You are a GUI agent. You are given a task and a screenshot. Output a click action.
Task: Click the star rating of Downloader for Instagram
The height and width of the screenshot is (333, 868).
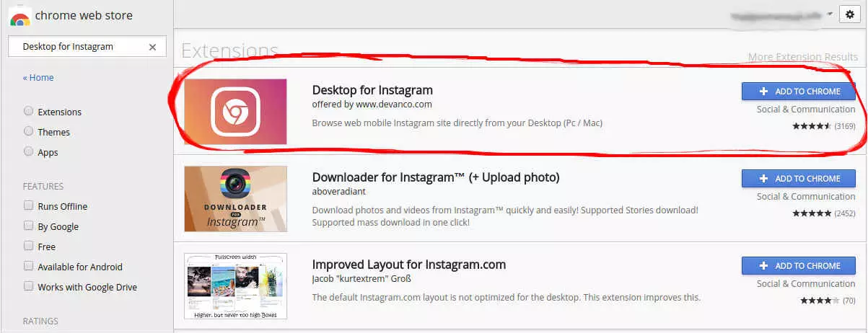812,213
